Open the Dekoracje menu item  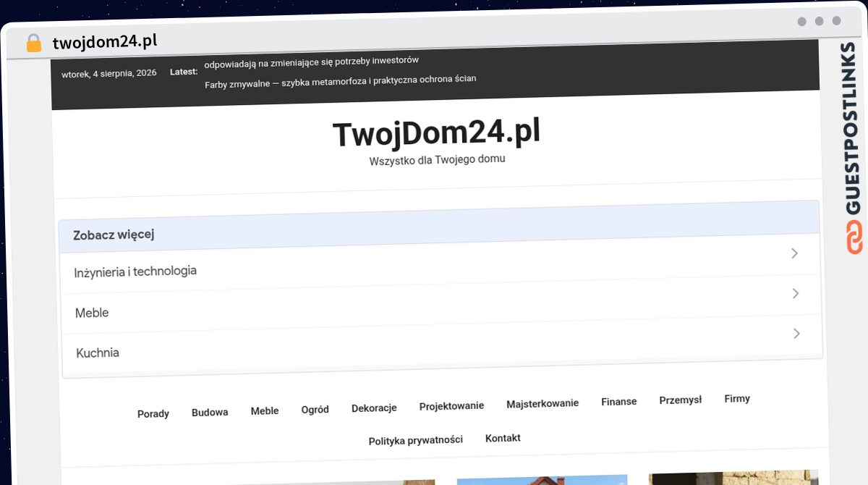[374, 408]
